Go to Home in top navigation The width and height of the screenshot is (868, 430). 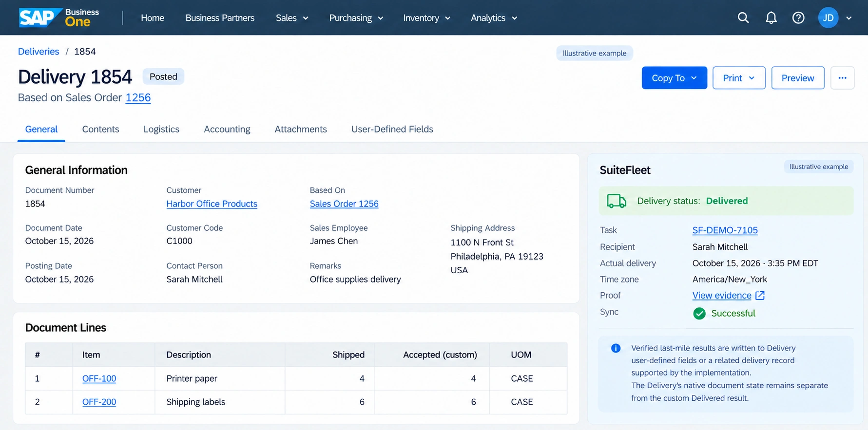tap(153, 18)
